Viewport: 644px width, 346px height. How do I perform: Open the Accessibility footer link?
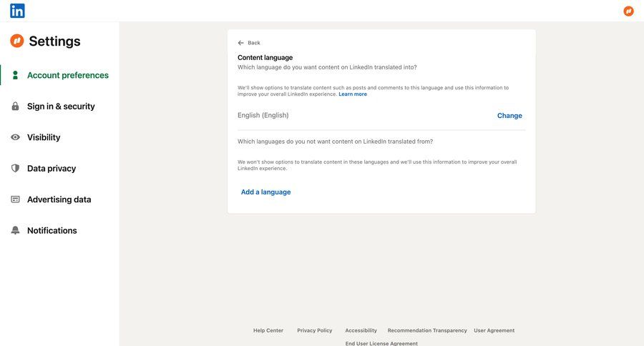[x=361, y=330]
